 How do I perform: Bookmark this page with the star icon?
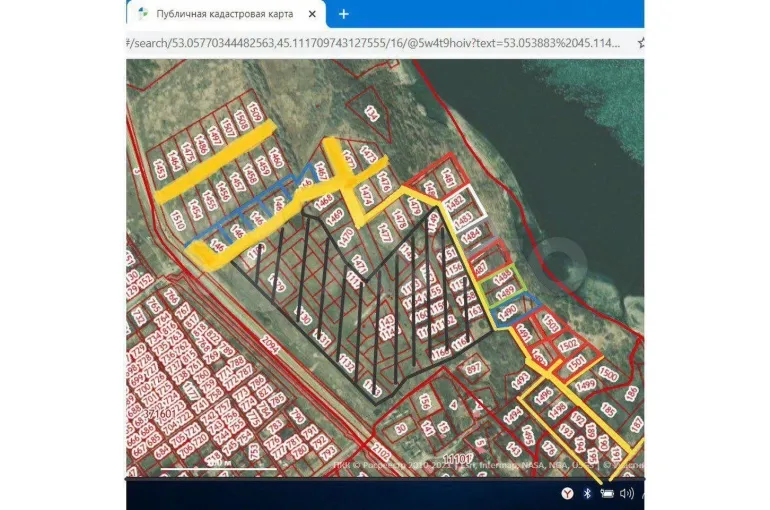[641, 44]
